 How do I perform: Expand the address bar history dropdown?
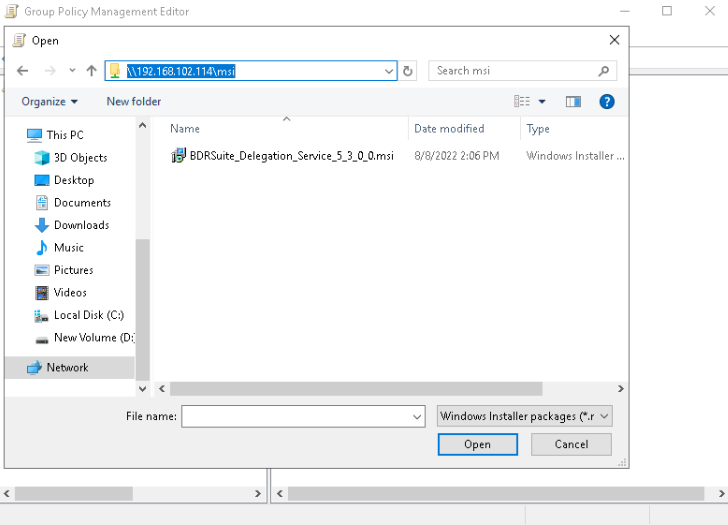389,71
